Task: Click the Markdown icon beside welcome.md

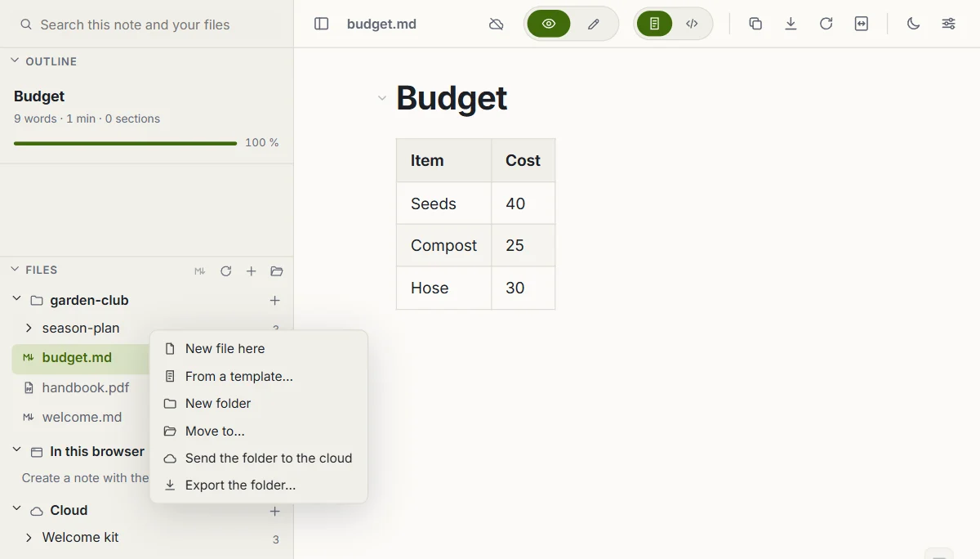Action: [29, 417]
